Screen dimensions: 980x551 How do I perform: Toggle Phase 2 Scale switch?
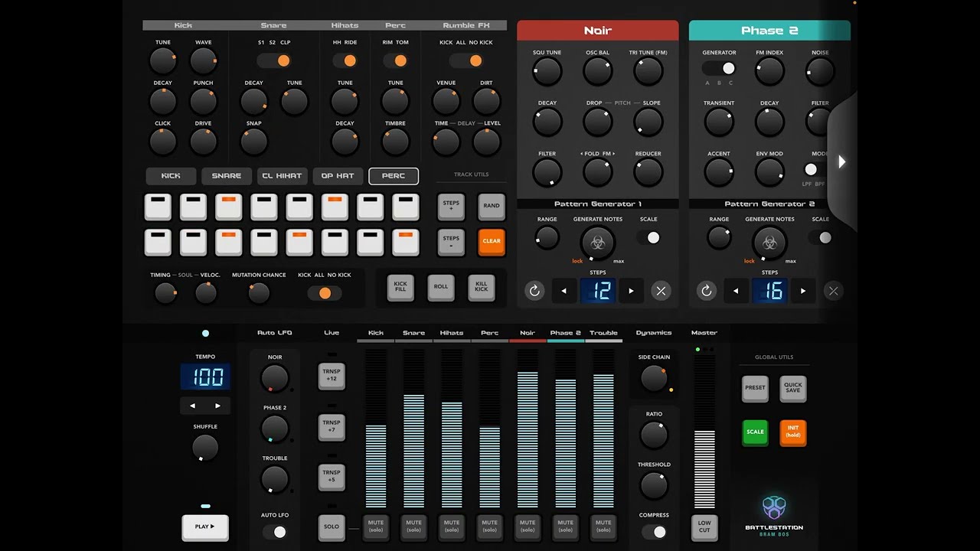(x=821, y=238)
